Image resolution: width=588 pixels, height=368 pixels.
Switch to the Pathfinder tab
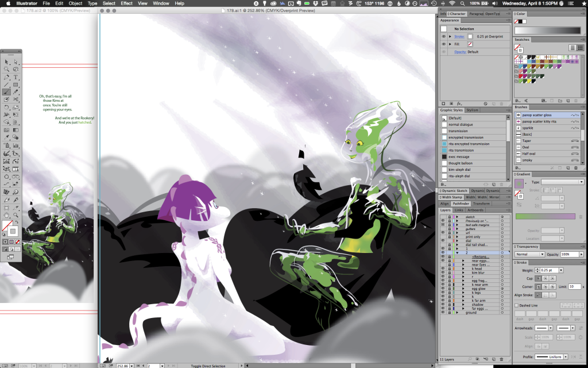pyautogui.click(x=461, y=204)
